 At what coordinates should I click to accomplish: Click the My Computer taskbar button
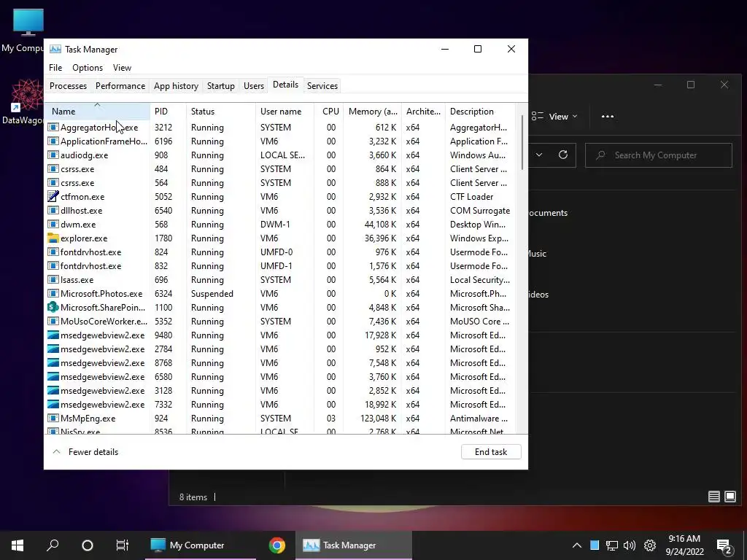click(x=201, y=545)
